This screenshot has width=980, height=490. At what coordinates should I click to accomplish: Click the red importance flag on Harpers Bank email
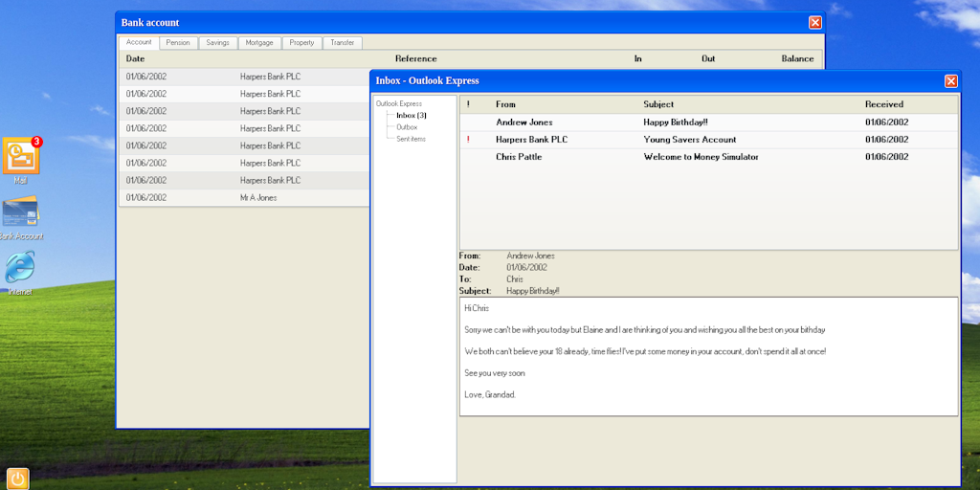468,140
